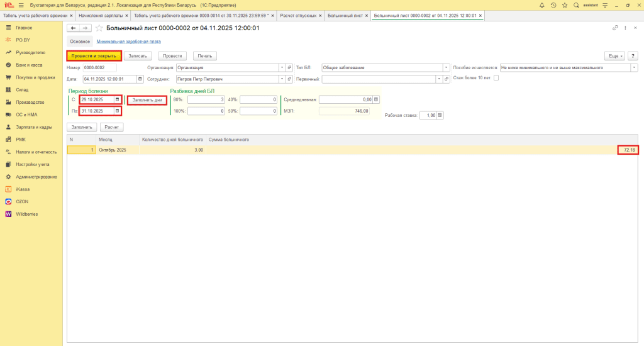The height and width of the screenshot is (346, 644).
Task: Open the history clock icon
Action: (553, 5)
